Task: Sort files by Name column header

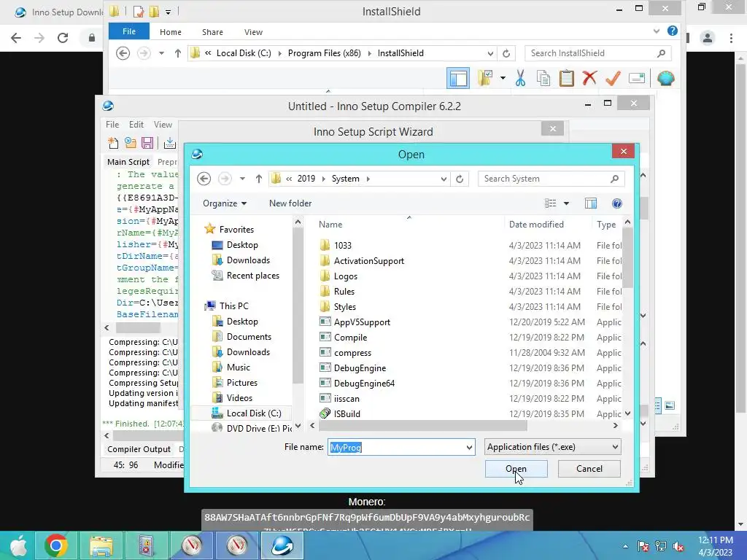Action: (330, 225)
